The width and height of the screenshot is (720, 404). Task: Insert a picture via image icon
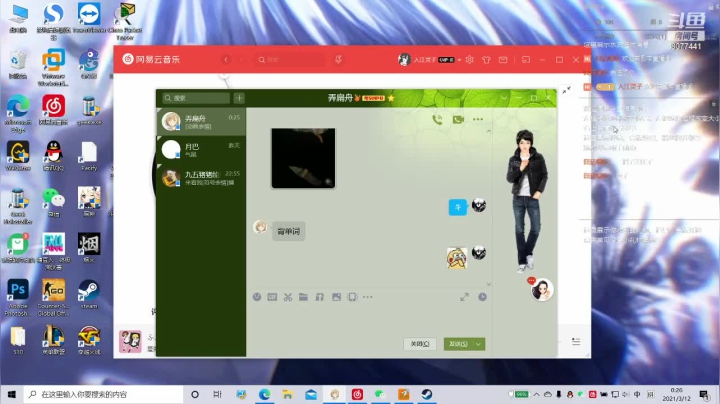coord(337,297)
